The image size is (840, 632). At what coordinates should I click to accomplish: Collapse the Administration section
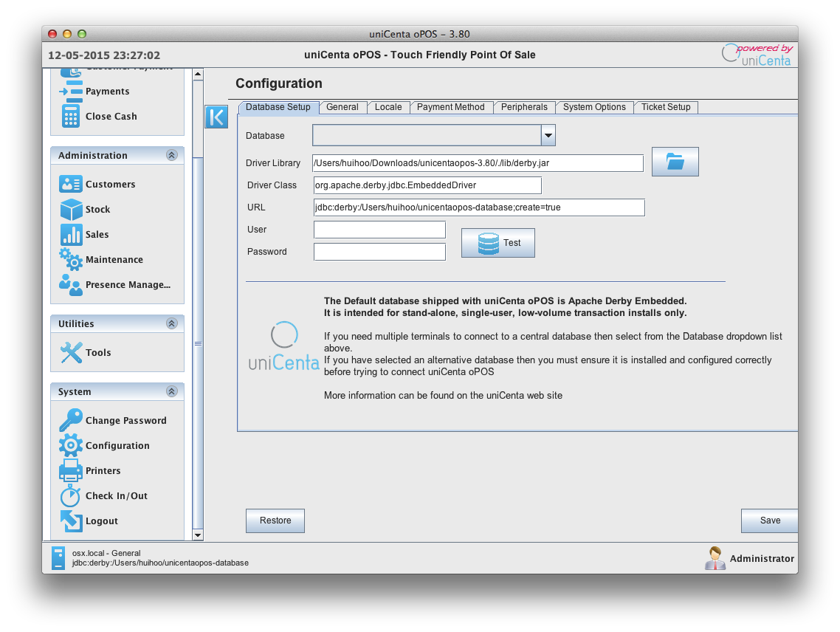coord(171,156)
